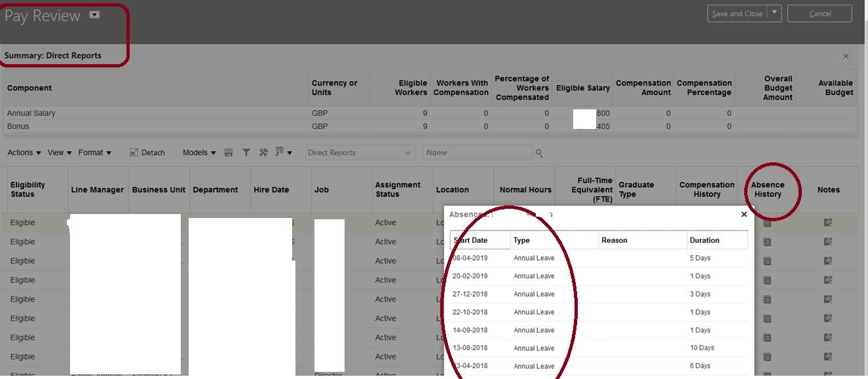Click the Business Unit column header
The image size is (868, 379).
159,190
